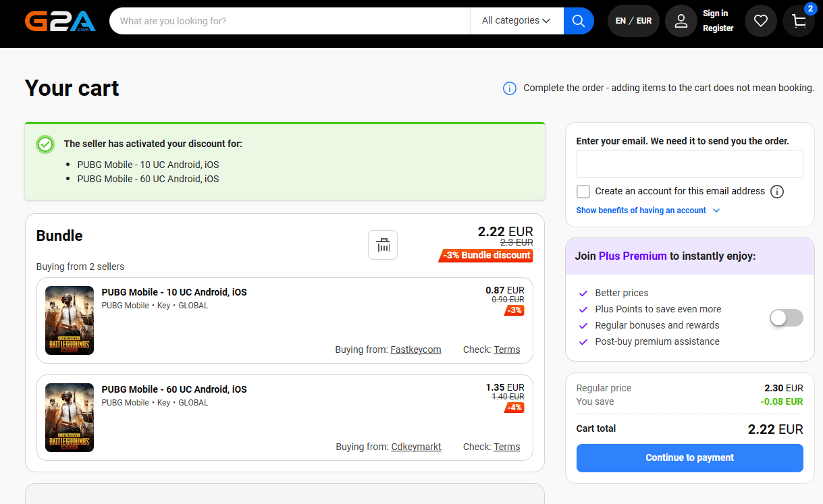Click the Regular price 2.30 EUR value
The height and width of the screenshot is (504, 823).
(x=784, y=388)
